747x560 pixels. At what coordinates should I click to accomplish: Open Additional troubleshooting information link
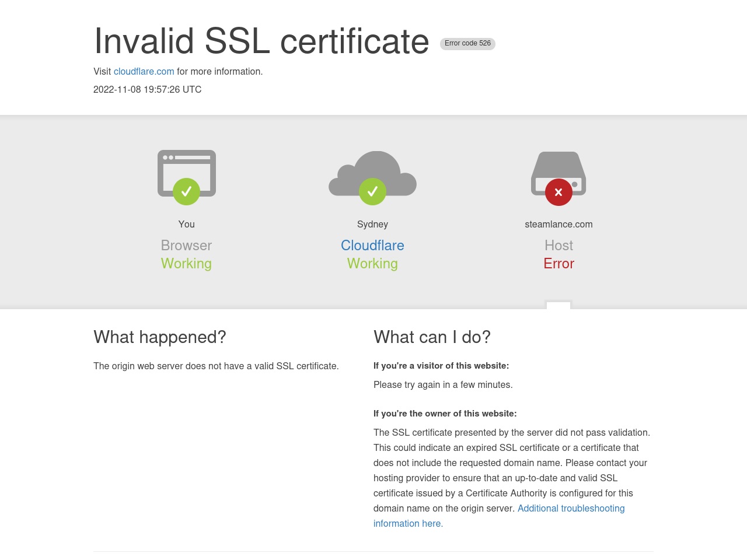499,516
